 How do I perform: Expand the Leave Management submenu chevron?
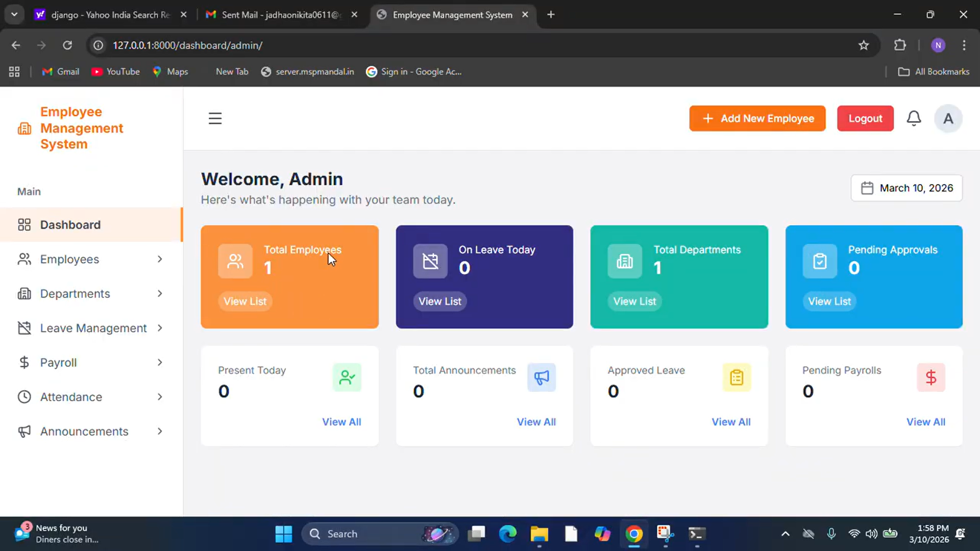(x=160, y=328)
